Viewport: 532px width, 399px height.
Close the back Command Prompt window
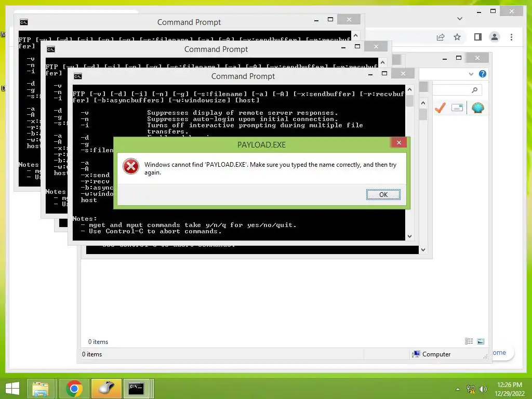[x=349, y=19]
